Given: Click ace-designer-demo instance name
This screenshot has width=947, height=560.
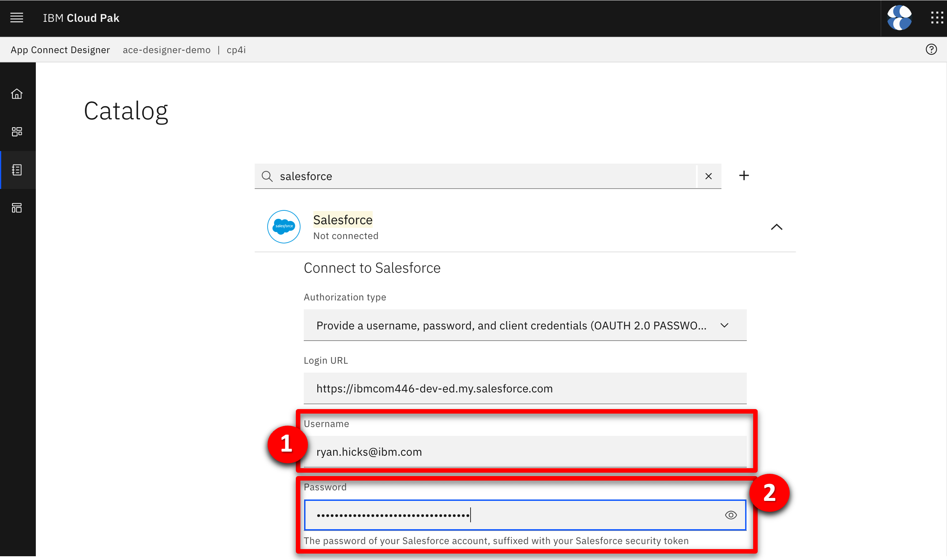Looking at the screenshot, I should tap(166, 50).
